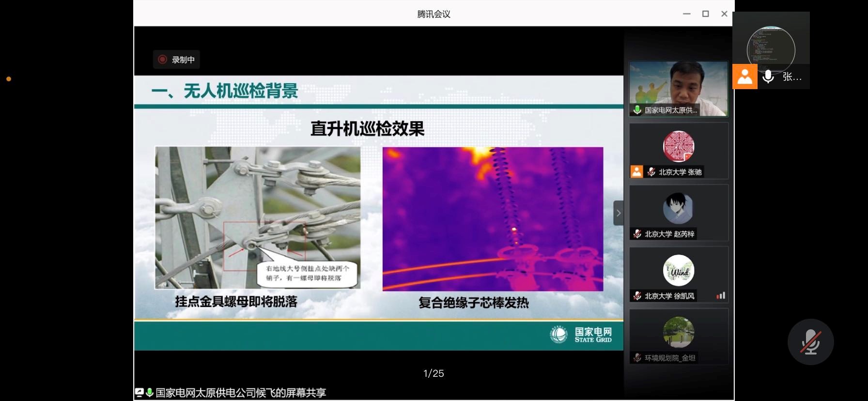This screenshot has height=401, width=868.
Task: Click orange host badge in 张驰 tile
Action: [x=636, y=171]
